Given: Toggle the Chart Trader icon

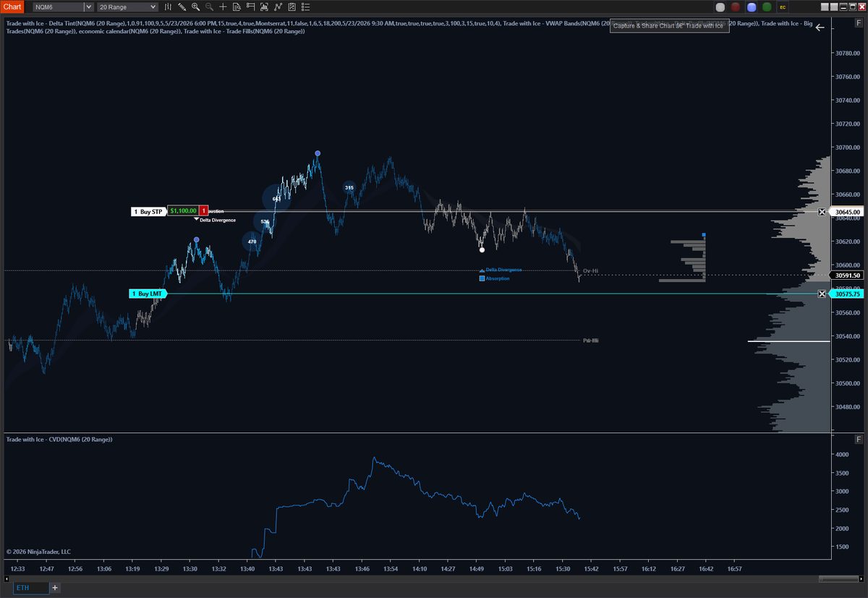Looking at the screenshot, I should (x=251, y=7).
